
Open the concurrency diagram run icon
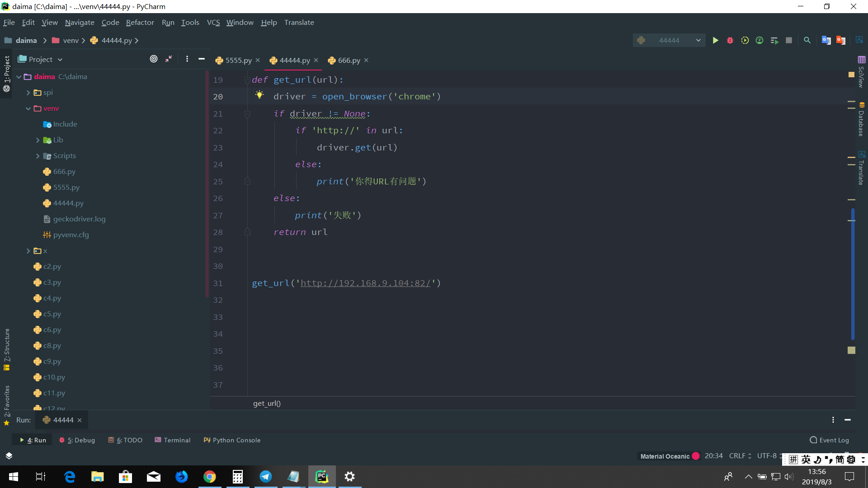tap(774, 40)
